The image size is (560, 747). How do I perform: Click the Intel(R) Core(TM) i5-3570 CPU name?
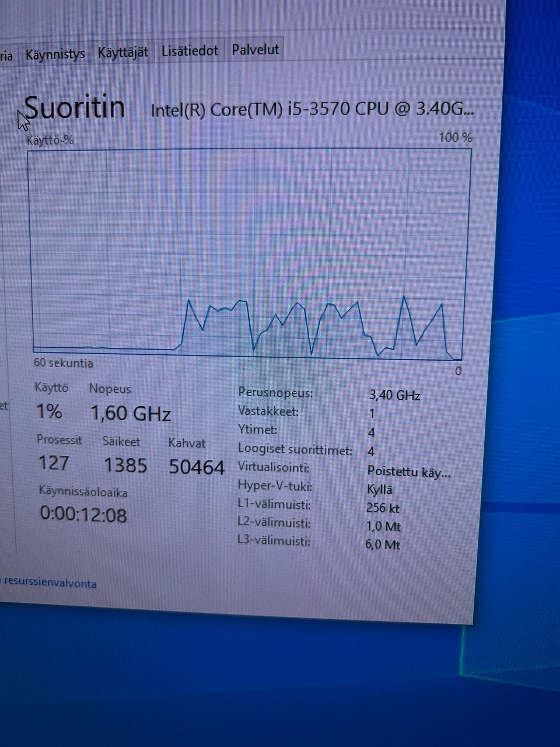click(x=312, y=109)
